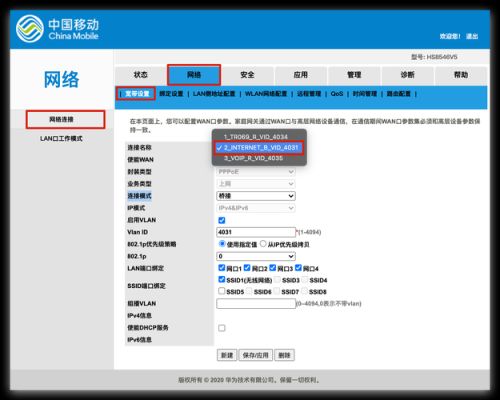Image resolution: width=500 pixels, height=400 pixels.
Task: Click the IPv4信息 label
Action: tap(139, 315)
